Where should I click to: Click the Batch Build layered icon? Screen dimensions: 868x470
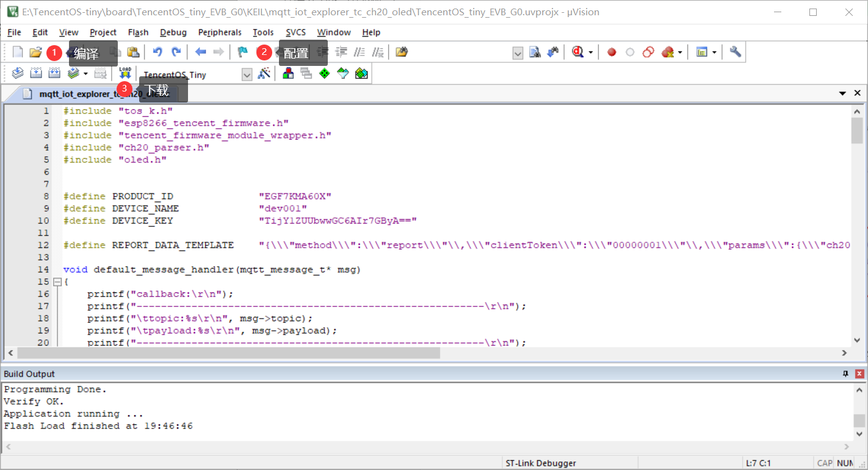coord(73,74)
